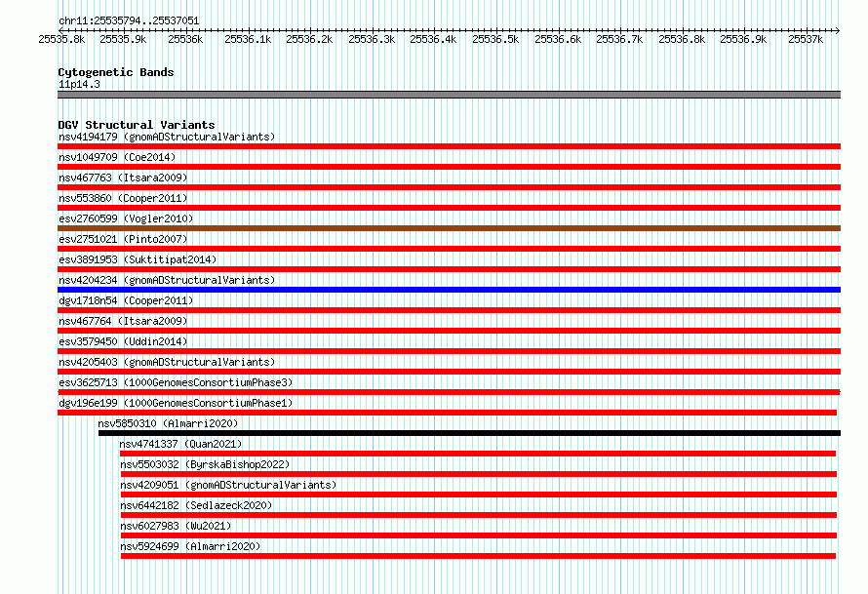Click the red bar under dgv196e199

click(x=448, y=413)
